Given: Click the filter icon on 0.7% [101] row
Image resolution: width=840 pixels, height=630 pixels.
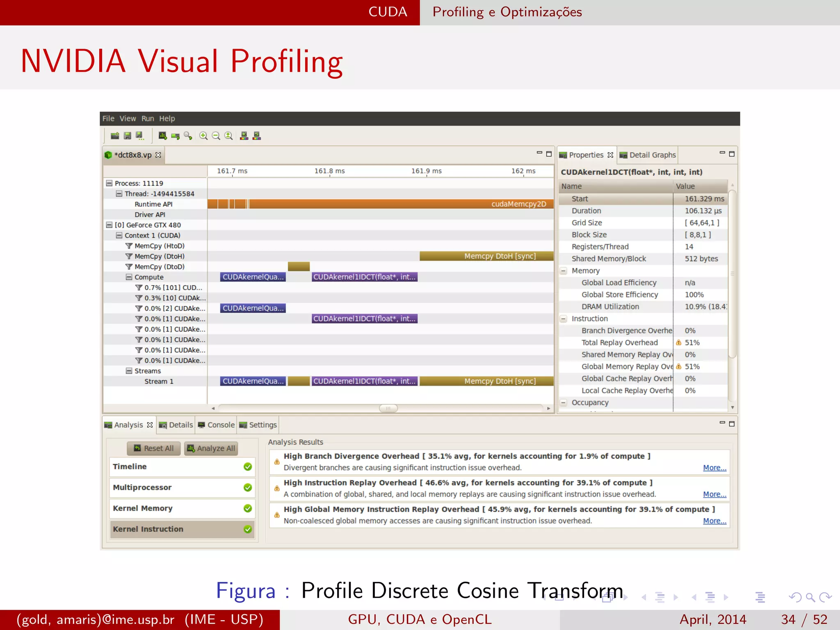Looking at the screenshot, I should 139,288.
